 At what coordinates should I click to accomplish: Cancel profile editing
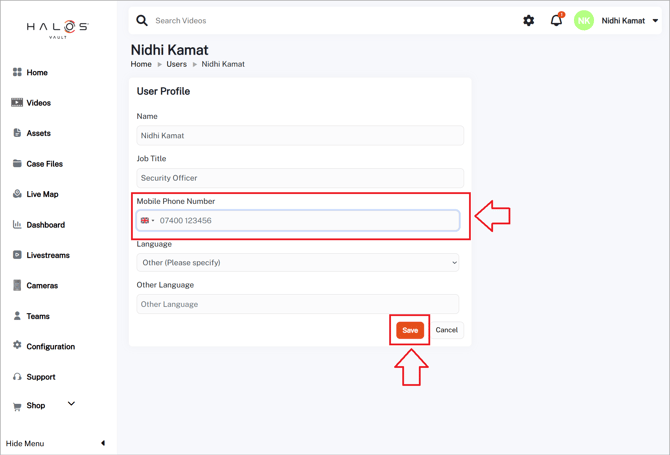click(x=446, y=330)
